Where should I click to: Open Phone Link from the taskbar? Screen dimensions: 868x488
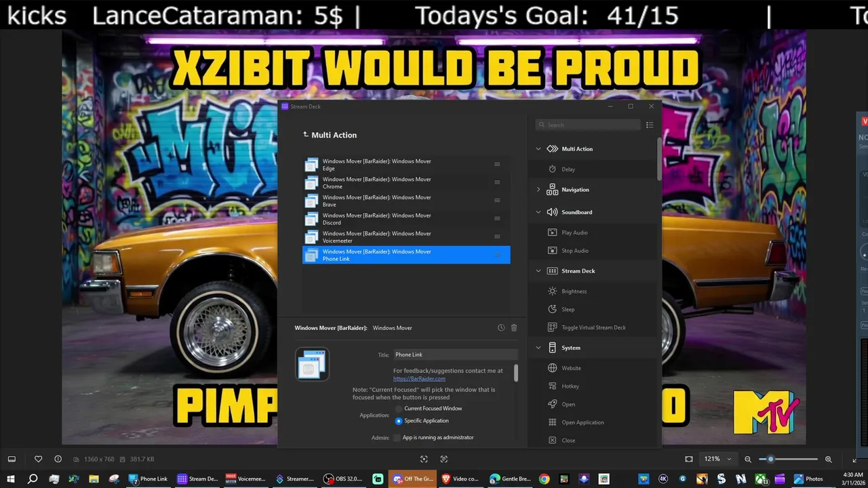[149, 479]
